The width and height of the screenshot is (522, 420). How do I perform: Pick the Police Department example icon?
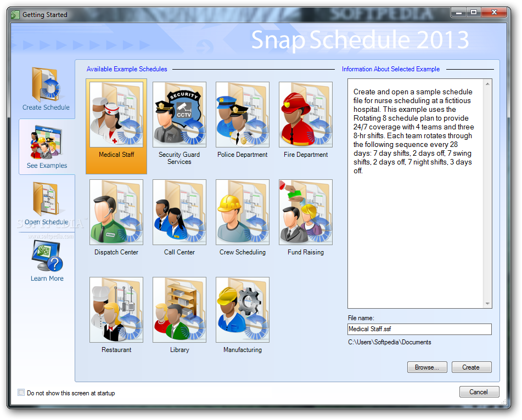pyautogui.click(x=243, y=115)
